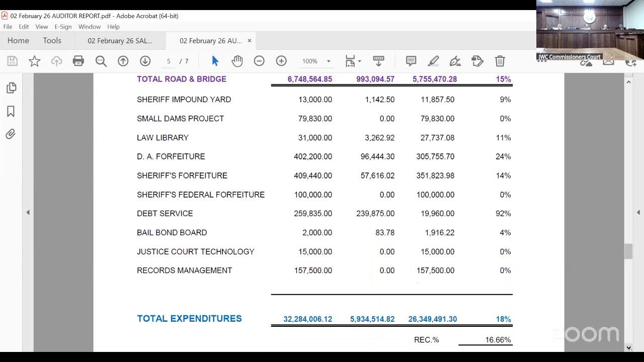
Task: Go to the previous page with up arrow
Action: pos(123,61)
